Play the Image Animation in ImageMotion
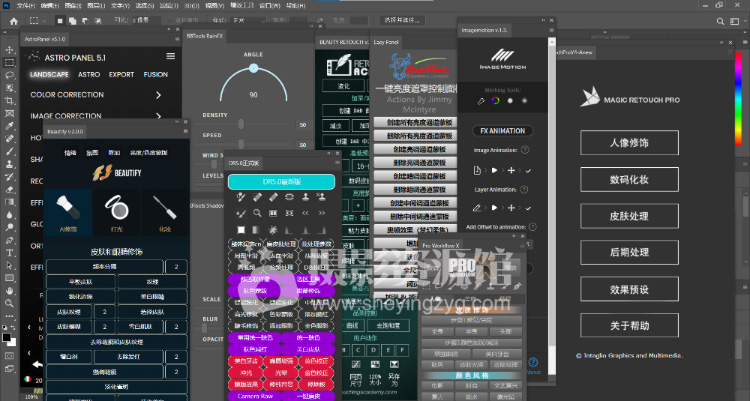The image size is (750, 401). [495, 170]
